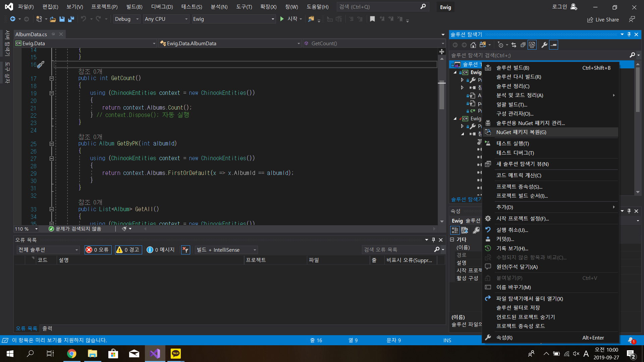644x362 pixels.
Task: Choose 솔루션 빌드(B) from context menu
Action: click(513, 68)
